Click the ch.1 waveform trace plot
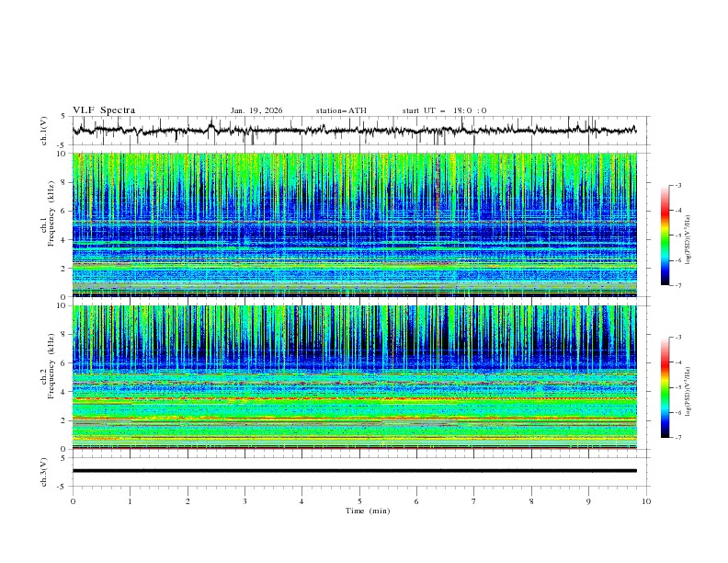Screen dimensions: 728x563 pos(354,131)
